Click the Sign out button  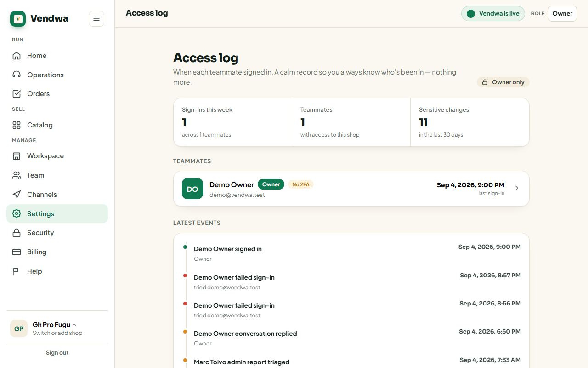pyautogui.click(x=57, y=353)
